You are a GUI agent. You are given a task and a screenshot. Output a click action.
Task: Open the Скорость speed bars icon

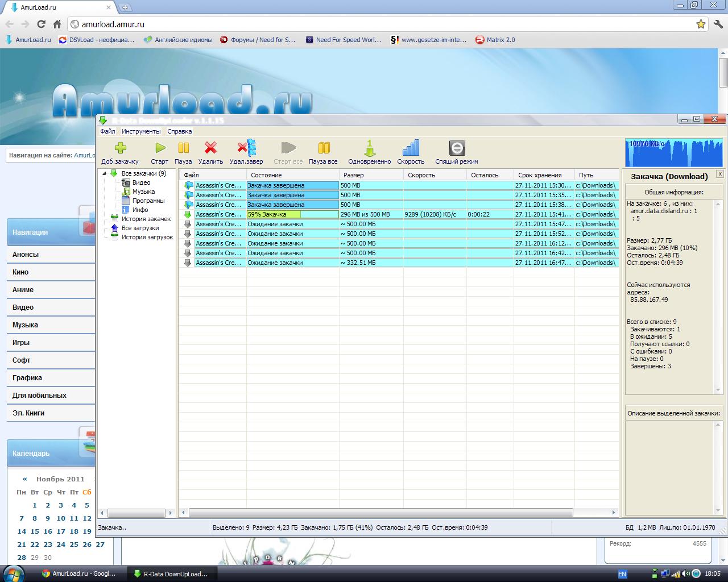[x=411, y=148]
